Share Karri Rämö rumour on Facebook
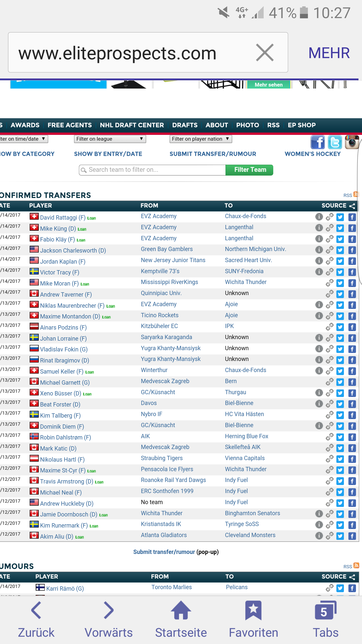Viewport: 362px width, 644px height. [x=352, y=588]
